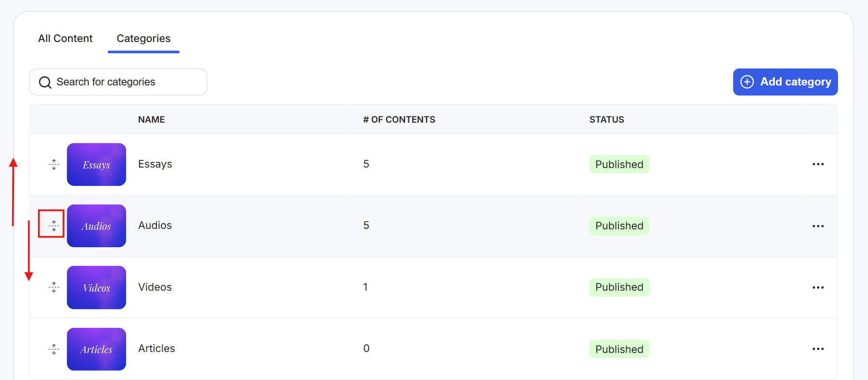Click the Articles category thumbnail

(x=97, y=349)
